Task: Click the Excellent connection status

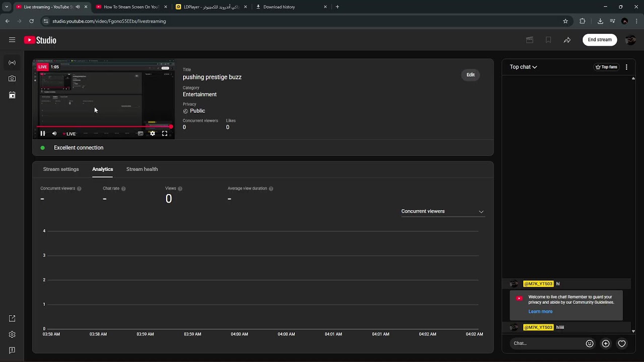Action: (x=78, y=148)
